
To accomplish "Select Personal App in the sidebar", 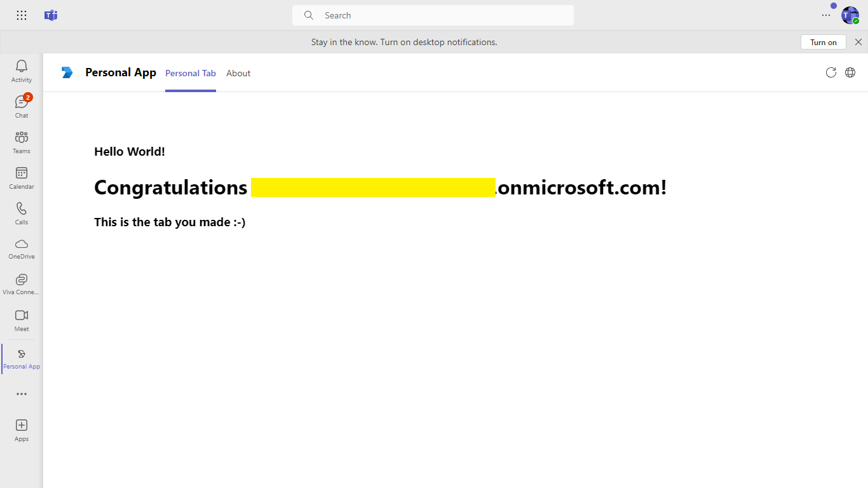I will tap(22, 359).
